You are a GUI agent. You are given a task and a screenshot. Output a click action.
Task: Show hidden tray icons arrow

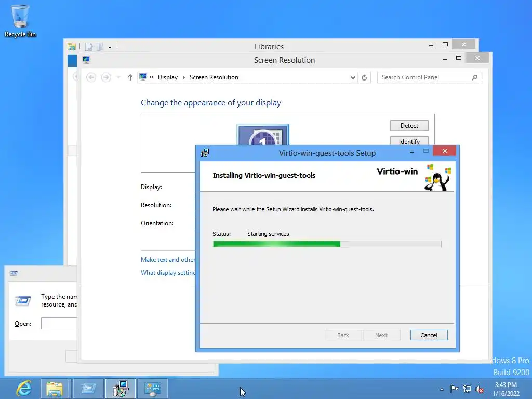442,389
